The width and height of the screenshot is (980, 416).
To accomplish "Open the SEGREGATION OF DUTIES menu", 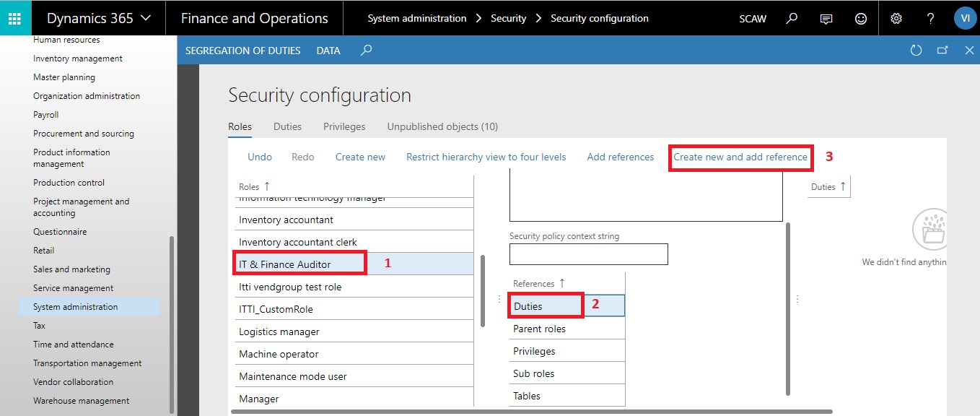I will (x=242, y=50).
